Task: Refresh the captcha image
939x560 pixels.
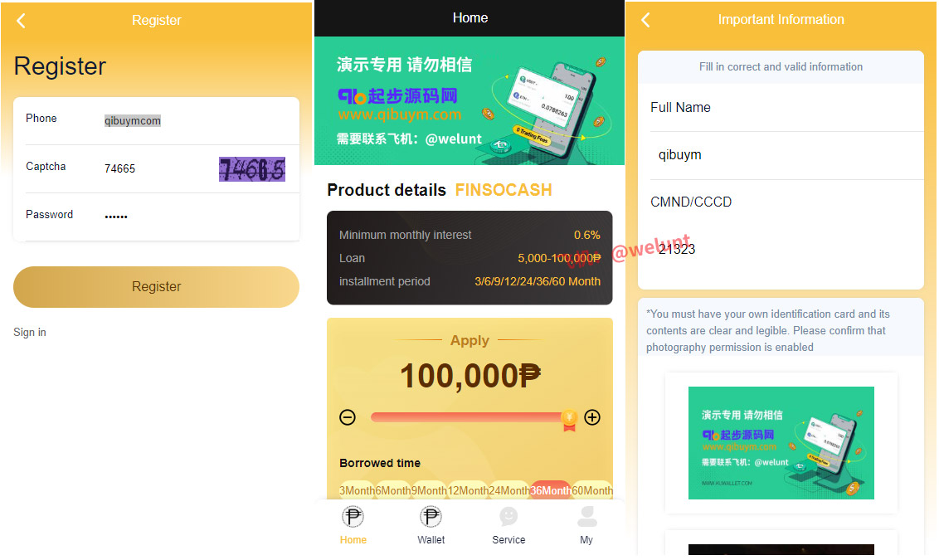Action: coord(251,169)
